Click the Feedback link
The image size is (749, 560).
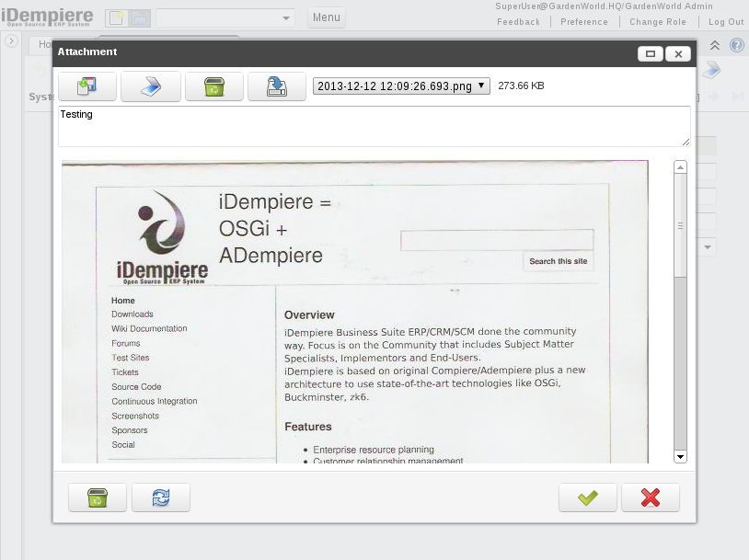click(518, 22)
